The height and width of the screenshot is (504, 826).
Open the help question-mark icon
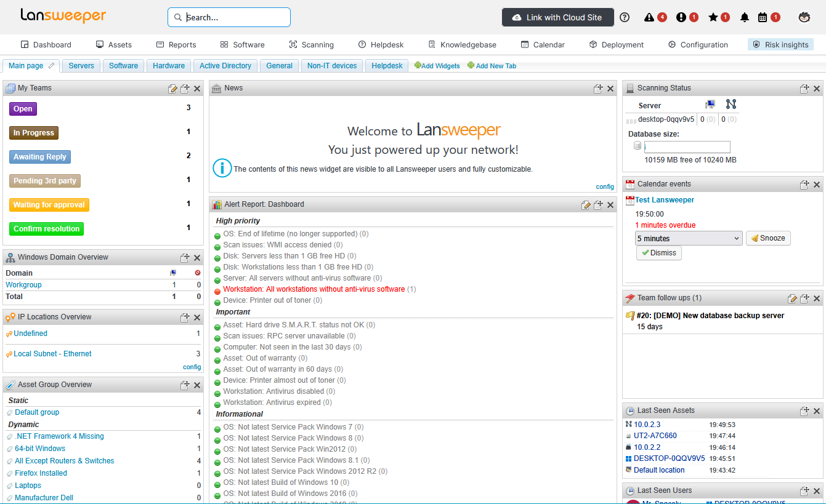(625, 17)
